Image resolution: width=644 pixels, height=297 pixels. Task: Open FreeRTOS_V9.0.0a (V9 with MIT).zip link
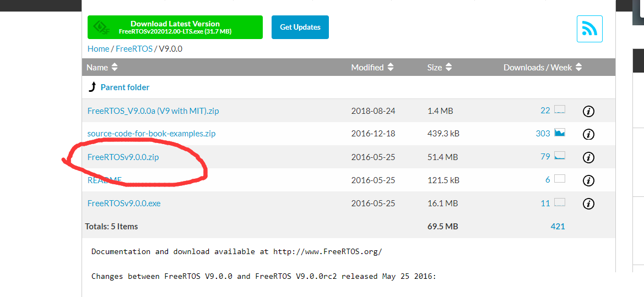[153, 111]
